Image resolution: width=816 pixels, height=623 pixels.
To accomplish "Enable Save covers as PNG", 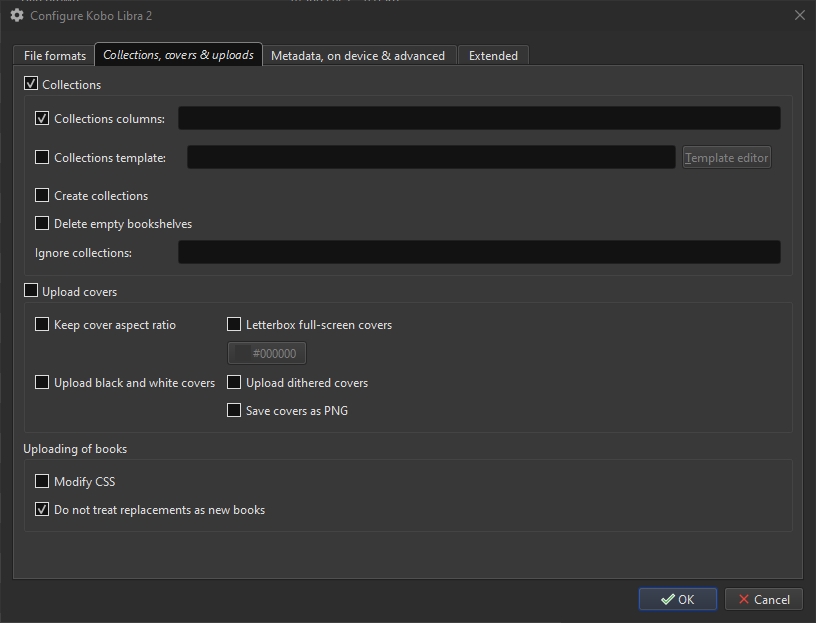I will coord(234,411).
